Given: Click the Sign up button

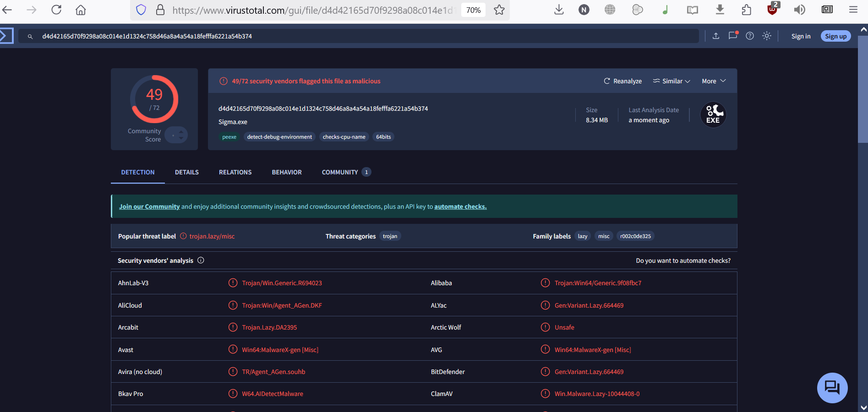Looking at the screenshot, I should pyautogui.click(x=836, y=36).
